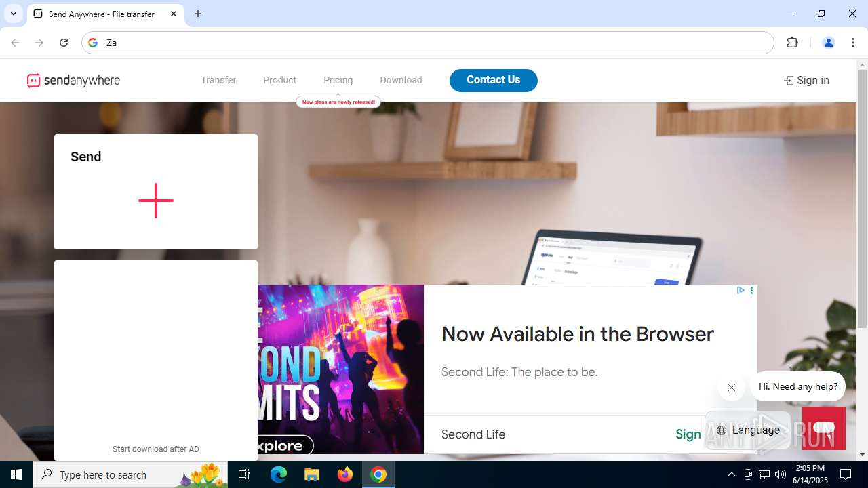The width and height of the screenshot is (868, 488).
Task: Open a new browser tab
Action: pyautogui.click(x=198, y=14)
